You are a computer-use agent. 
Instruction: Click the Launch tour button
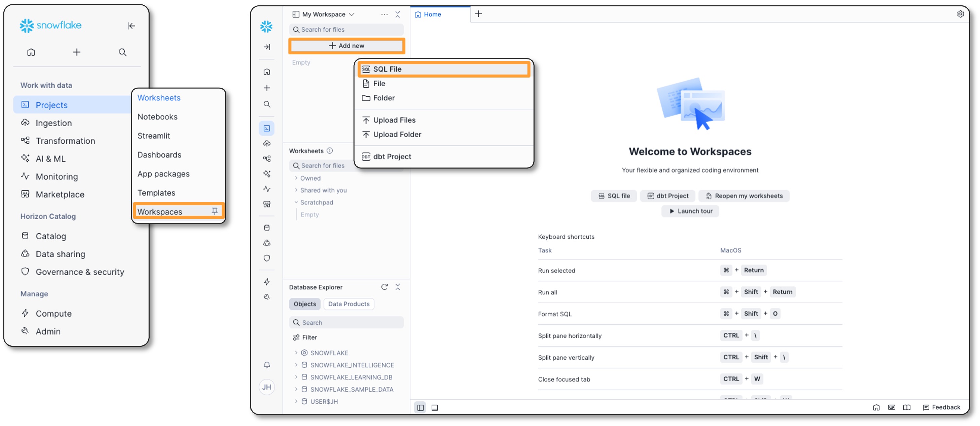click(690, 211)
